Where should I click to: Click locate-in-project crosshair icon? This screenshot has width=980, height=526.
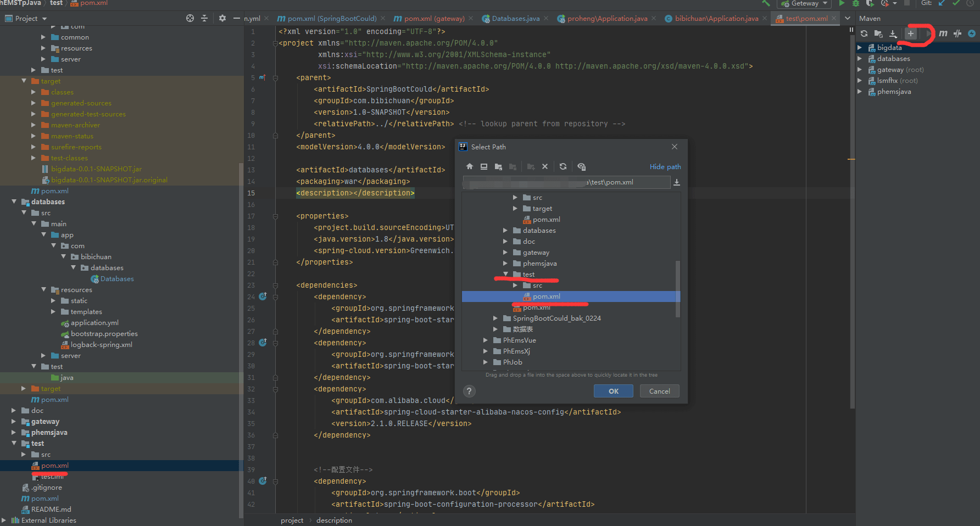coord(190,18)
